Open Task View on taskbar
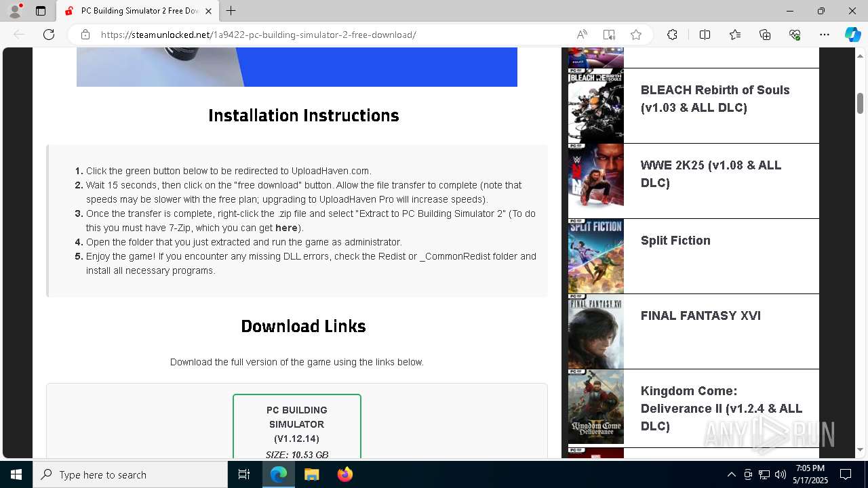This screenshot has height=488, width=868. (x=244, y=474)
